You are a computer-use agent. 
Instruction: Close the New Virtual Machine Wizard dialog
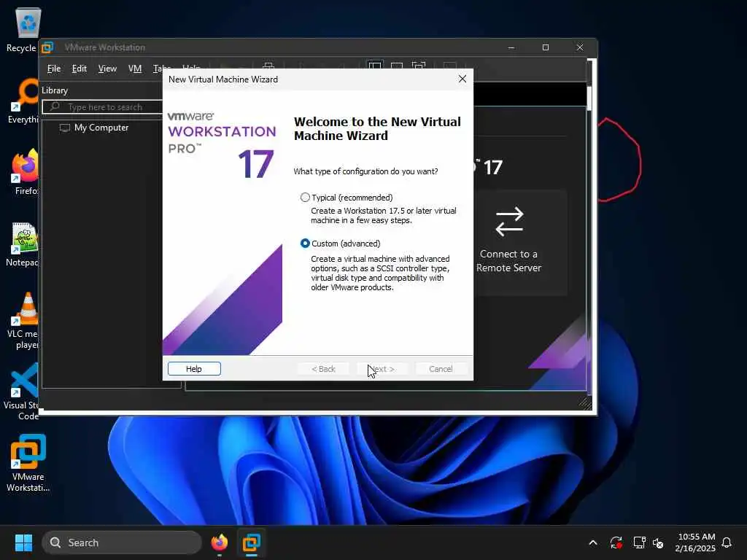[462, 79]
